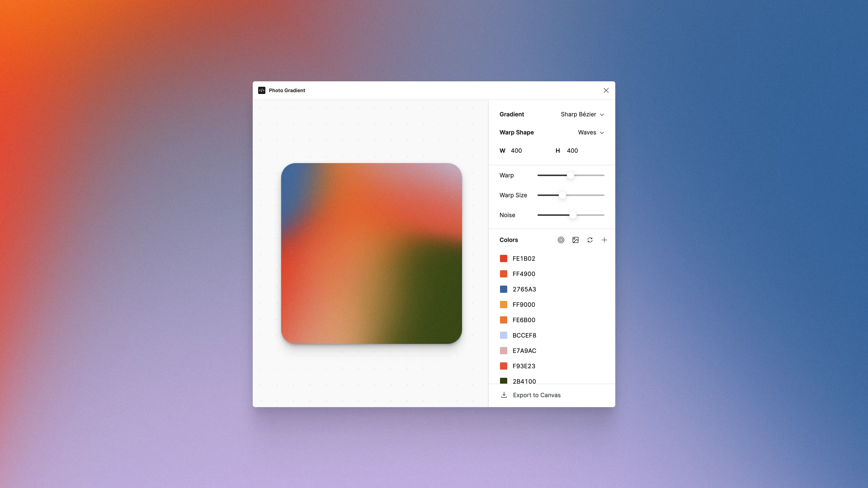Add a new color with plus icon
This screenshot has height=488, width=868.
tap(604, 240)
